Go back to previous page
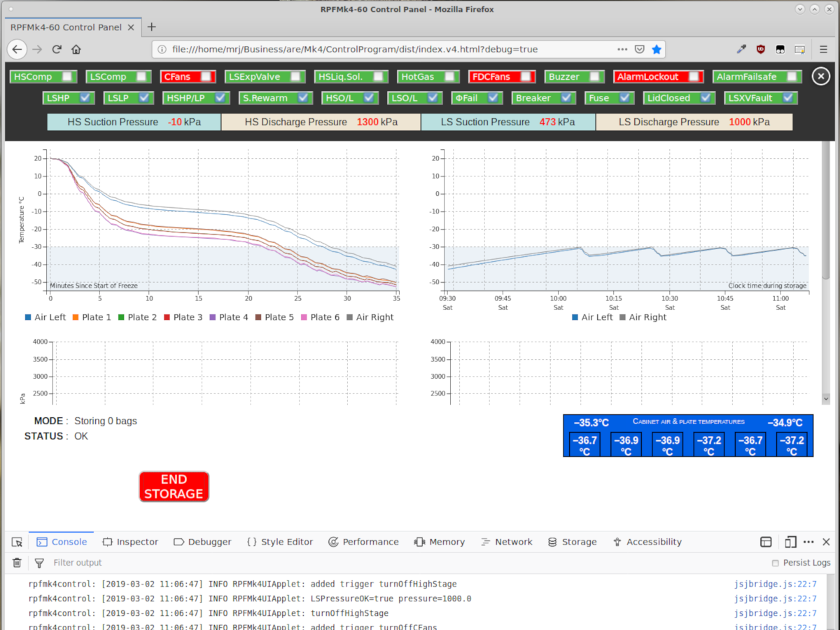Image resolution: width=840 pixels, height=630 pixels. click(17, 50)
